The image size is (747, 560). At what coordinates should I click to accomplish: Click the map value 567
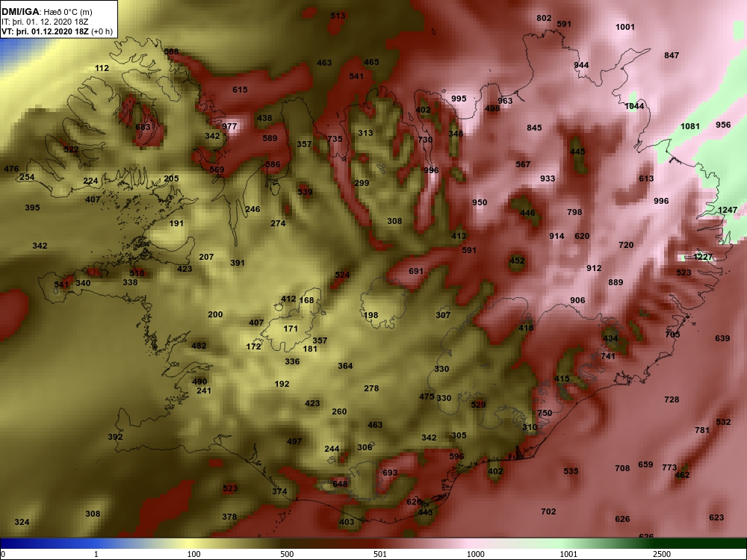[x=523, y=164]
